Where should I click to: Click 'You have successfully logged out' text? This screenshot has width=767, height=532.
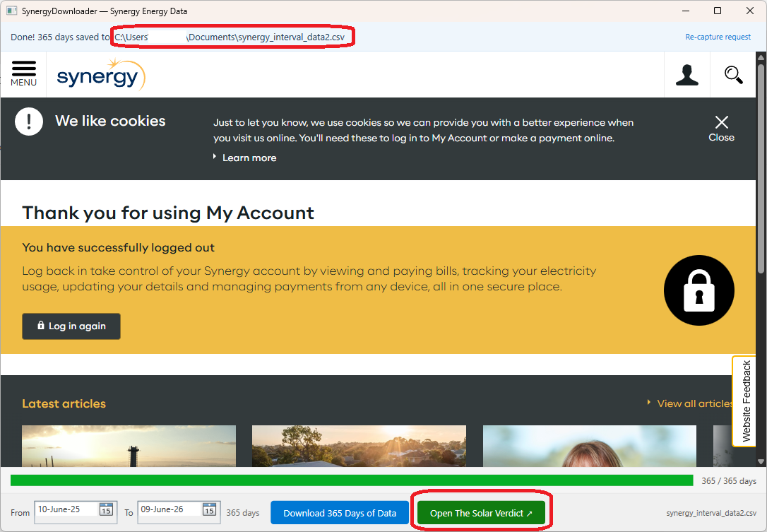119,248
